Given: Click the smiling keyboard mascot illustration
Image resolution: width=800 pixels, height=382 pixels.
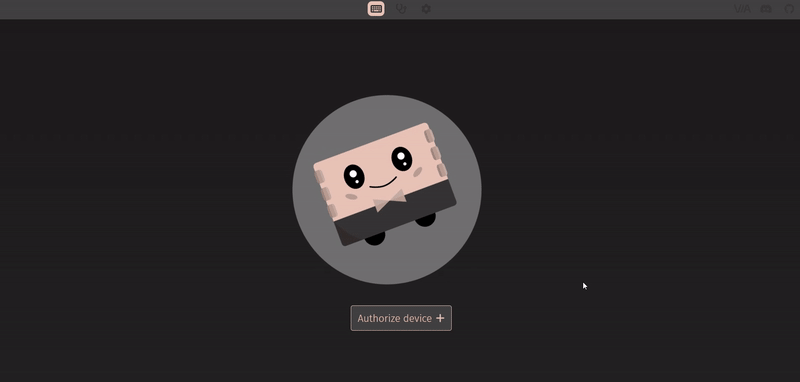Looking at the screenshot, I should point(387,189).
